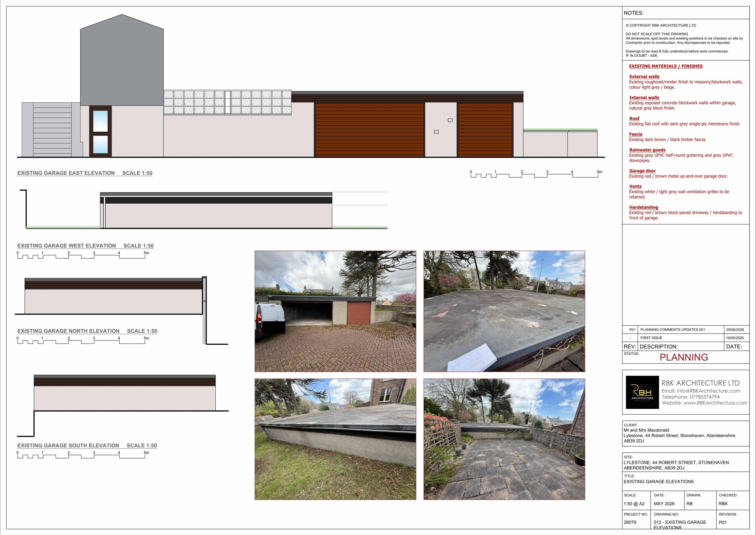Click the 'External walls' heading
Screen dimensions: 756x535
tap(644, 77)
